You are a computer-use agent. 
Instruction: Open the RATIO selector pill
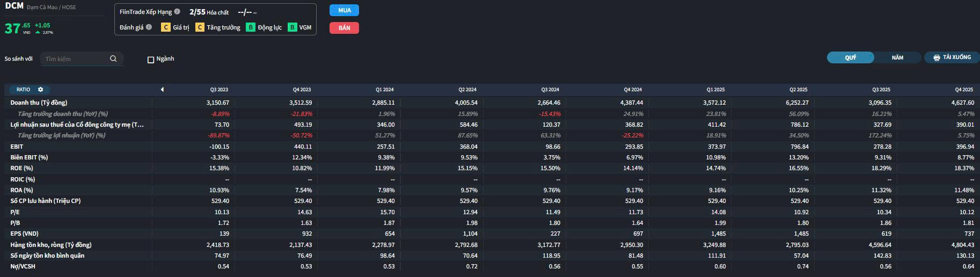(x=24, y=90)
